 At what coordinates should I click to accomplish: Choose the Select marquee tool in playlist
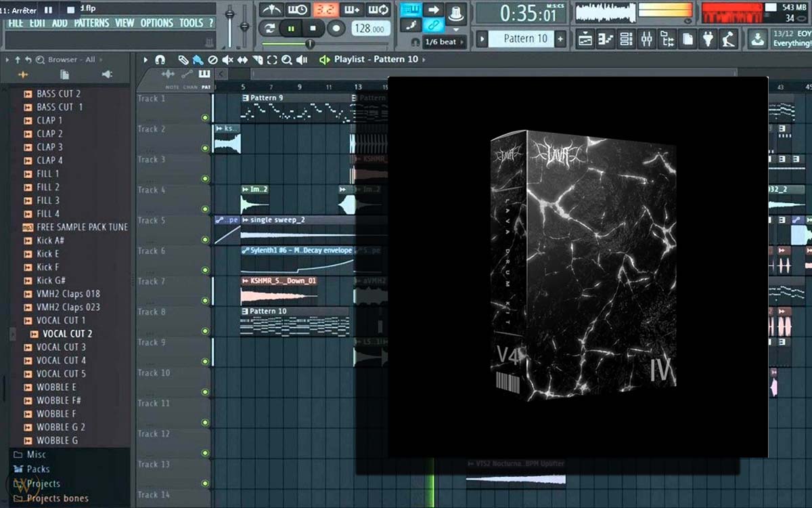click(x=272, y=60)
